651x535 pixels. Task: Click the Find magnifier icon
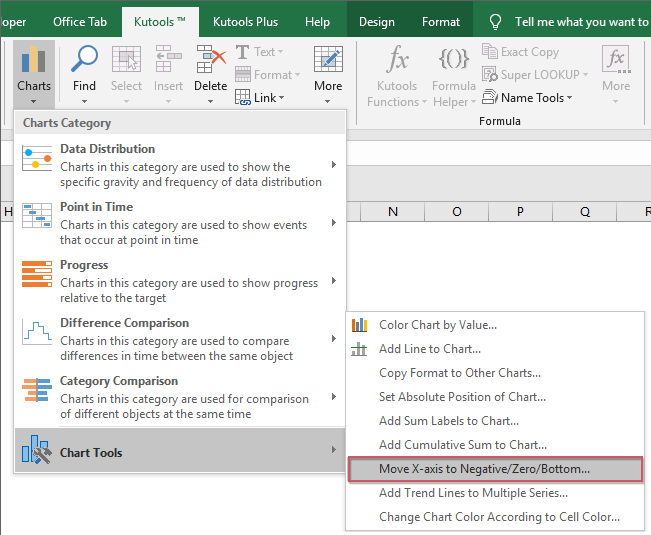click(x=84, y=62)
